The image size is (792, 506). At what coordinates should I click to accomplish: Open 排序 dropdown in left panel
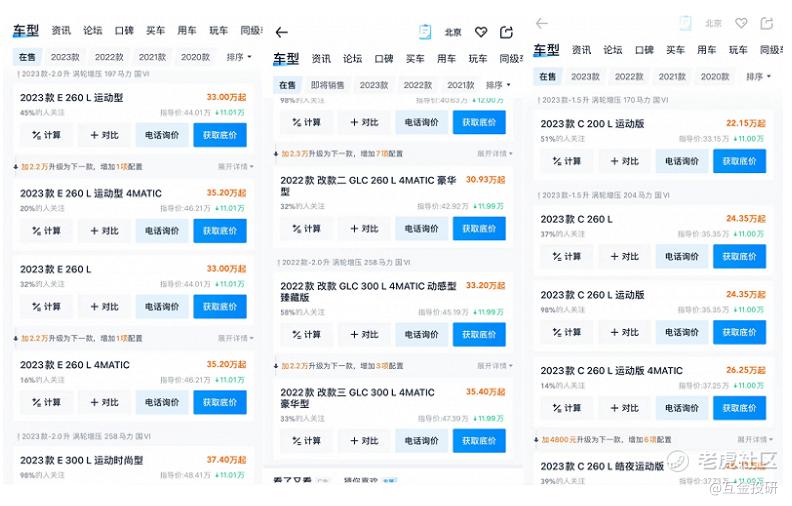[x=239, y=57]
